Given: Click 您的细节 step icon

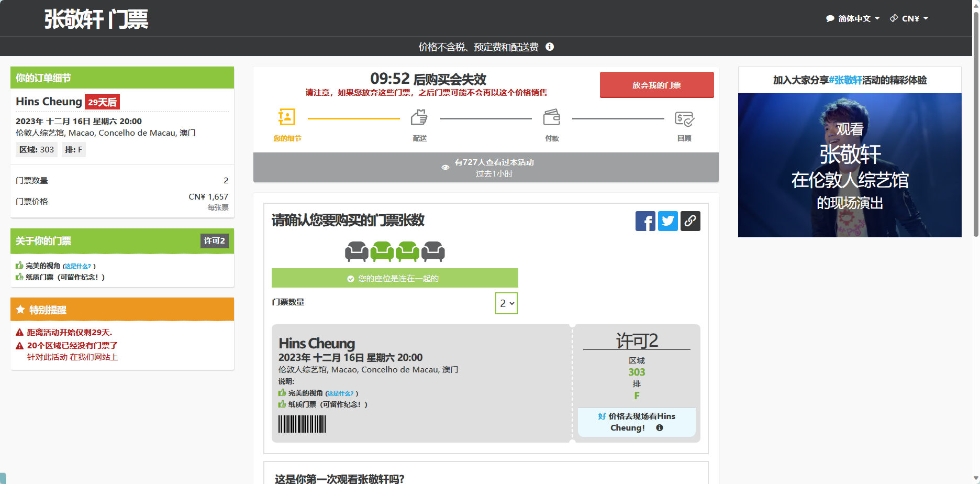Looking at the screenshot, I should pyautogui.click(x=287, y=117).
